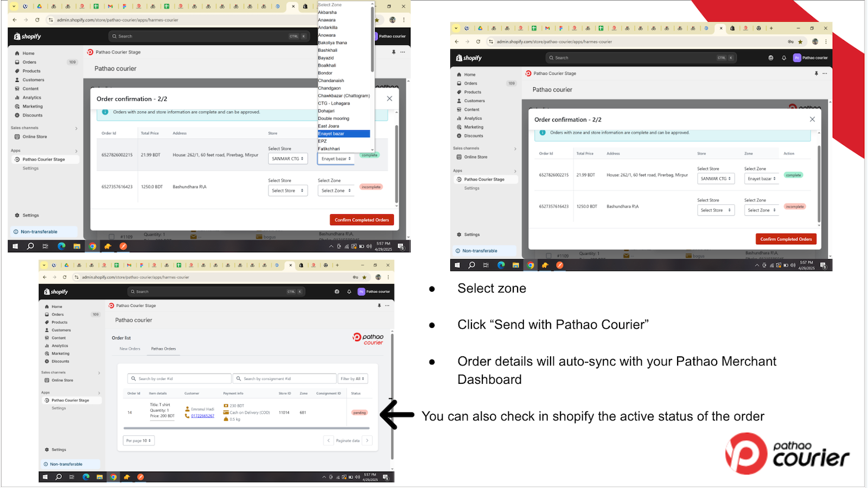Close Order confirmation dialog in zone-list screenshot
Image resolution: width=868 pixels, height=488 pixels.
pyautogui.click(x=390, y=99)
